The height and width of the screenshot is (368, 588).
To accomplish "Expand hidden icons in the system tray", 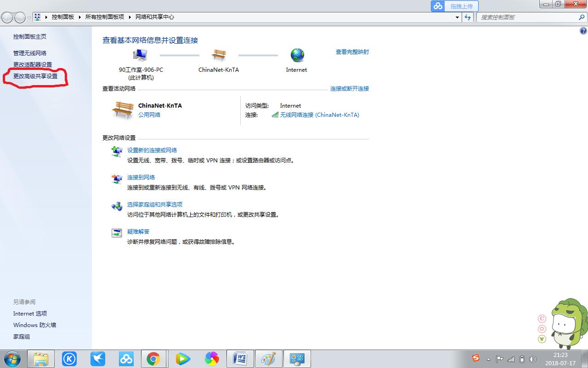I will 488,359.
